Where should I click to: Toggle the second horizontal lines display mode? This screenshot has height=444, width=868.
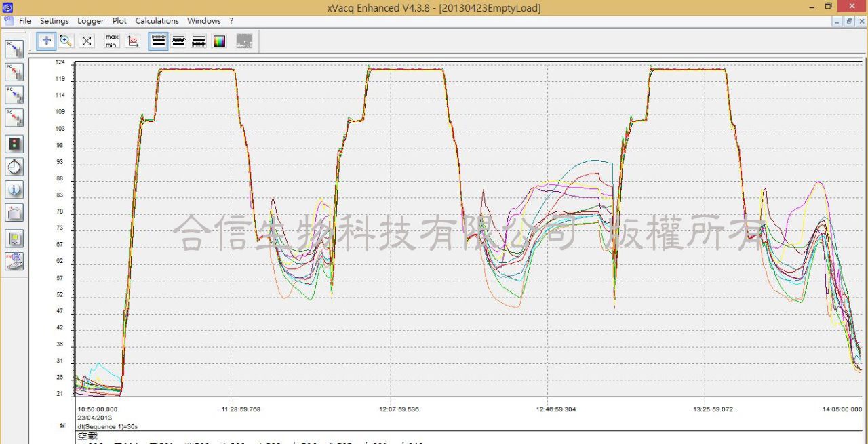(x=178, y=41)
